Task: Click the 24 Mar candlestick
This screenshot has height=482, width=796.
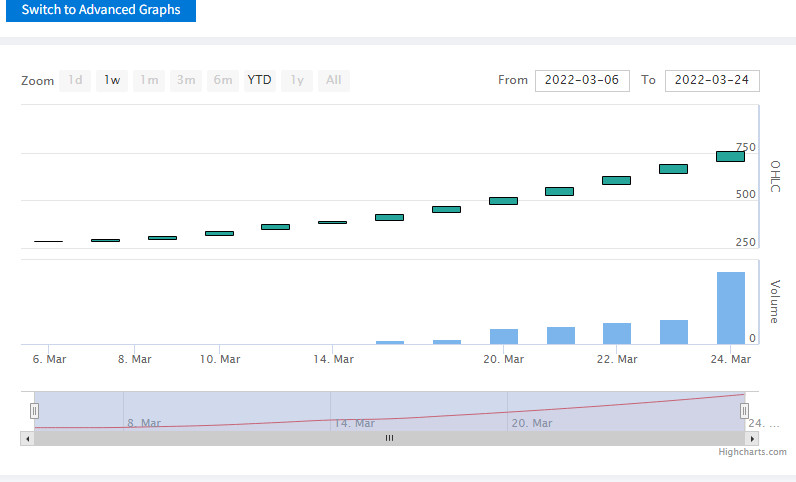Action: point(731,156)
